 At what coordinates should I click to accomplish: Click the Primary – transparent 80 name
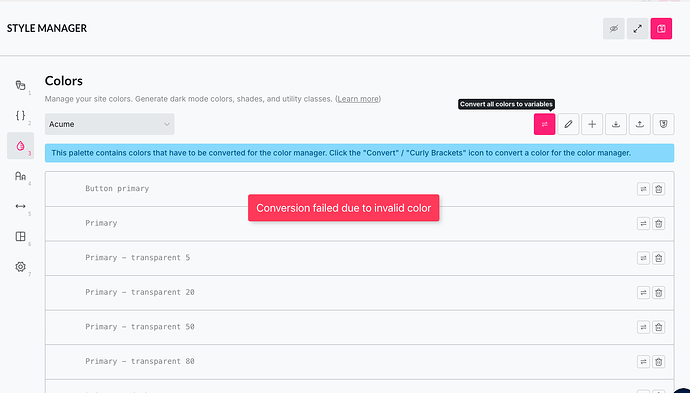(x=140, y=361)
